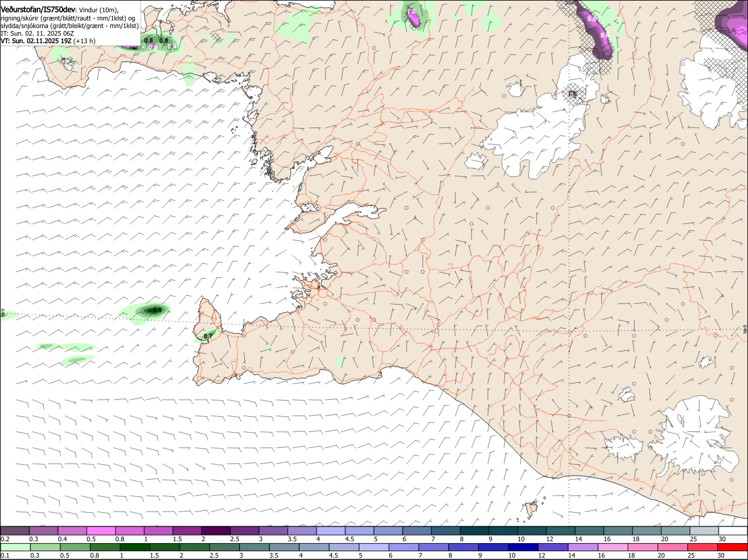748x560 pixels.
Task: Select the upper legend swatch starting at 9
Action: click(503, 531)
